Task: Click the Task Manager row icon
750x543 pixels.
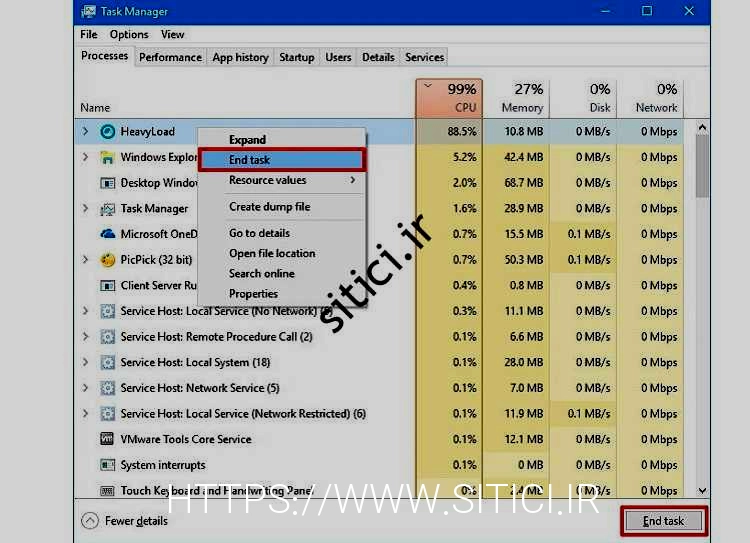Action: point(108,209)
